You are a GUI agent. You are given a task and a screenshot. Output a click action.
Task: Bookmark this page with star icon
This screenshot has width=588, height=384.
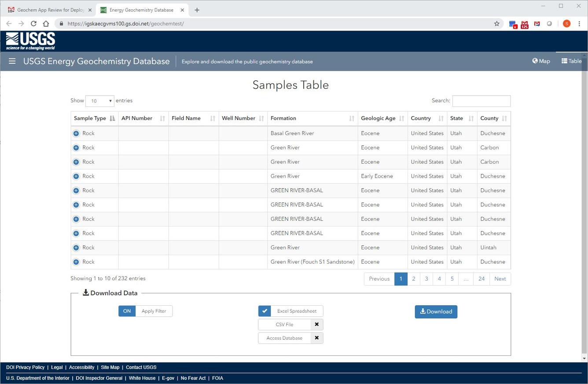(x=497, y=24)
